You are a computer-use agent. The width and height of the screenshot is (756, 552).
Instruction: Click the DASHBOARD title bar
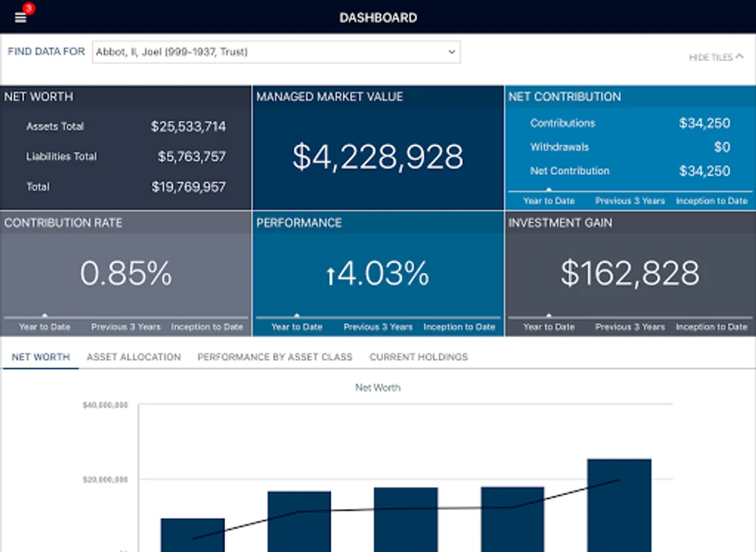click(378, 17)
